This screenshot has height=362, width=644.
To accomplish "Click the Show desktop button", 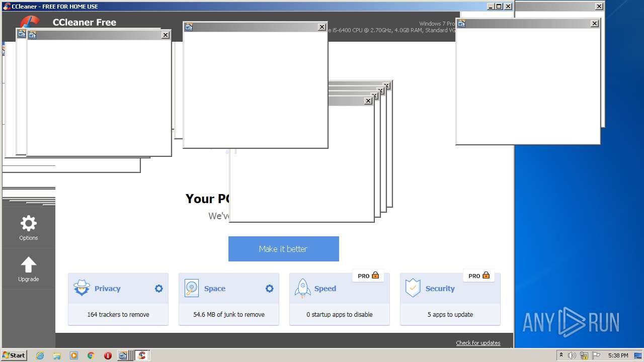I will [638, 355].
